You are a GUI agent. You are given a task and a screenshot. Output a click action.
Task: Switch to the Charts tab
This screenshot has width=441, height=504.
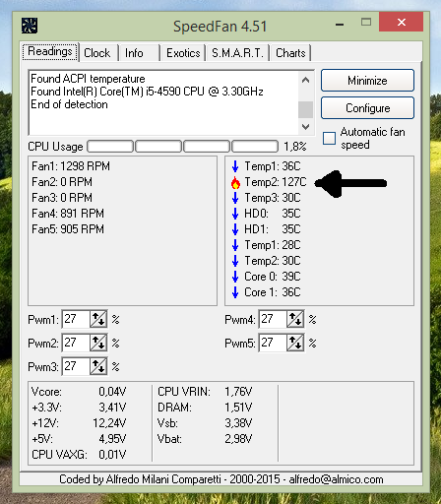tap(290, 53)
